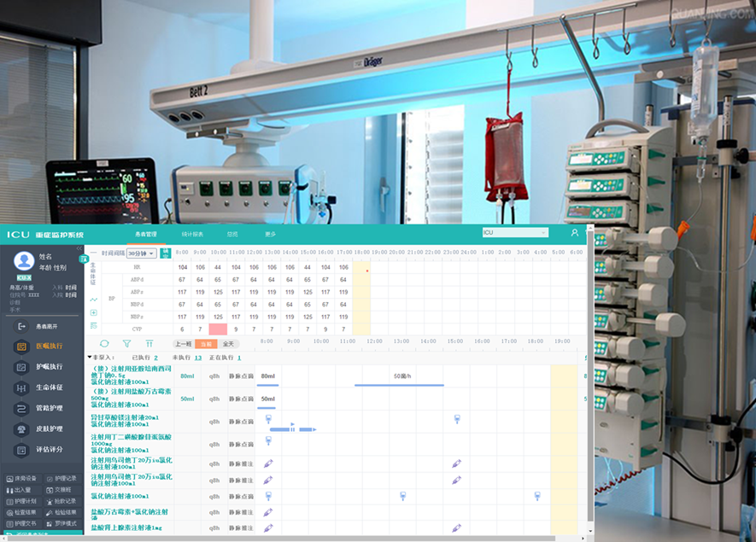Select the 医嘱执行 sidebar icon
The image size is (756, 542).
(22, 347)
